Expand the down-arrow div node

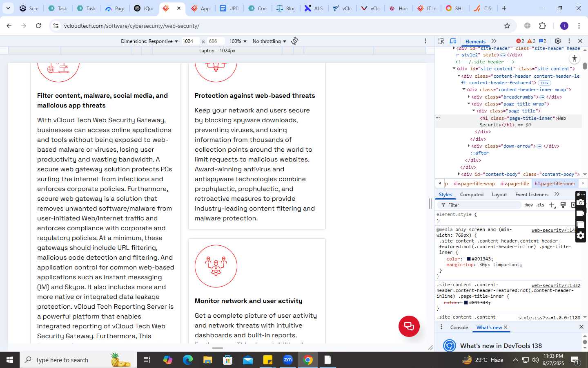coord(468,146)
